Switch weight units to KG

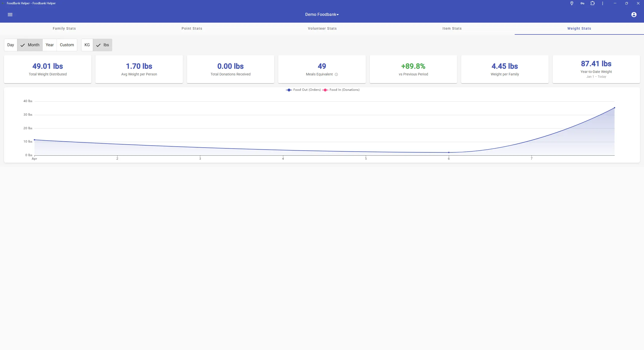point(87,45)
